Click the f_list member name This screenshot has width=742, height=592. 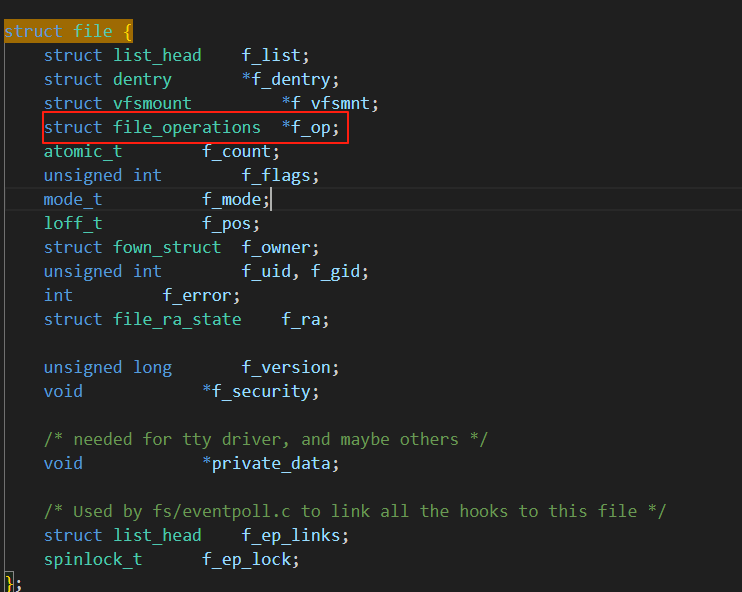[271, 55]
